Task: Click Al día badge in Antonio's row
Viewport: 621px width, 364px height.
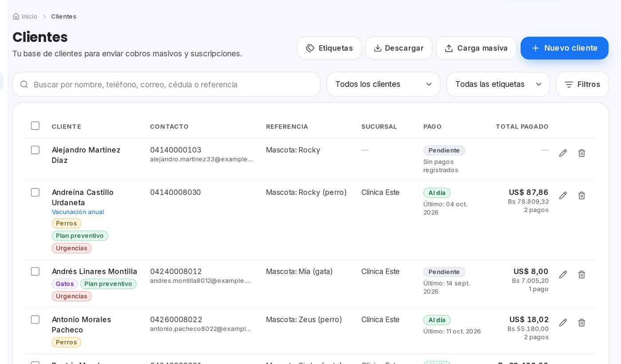Action: [x=437, y=320]
